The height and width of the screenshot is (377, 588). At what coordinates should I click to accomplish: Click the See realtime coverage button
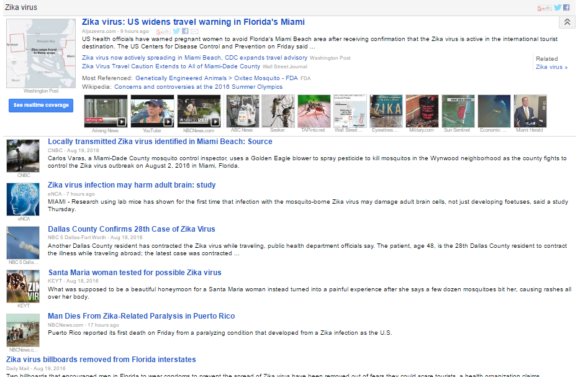coord(41,106)
